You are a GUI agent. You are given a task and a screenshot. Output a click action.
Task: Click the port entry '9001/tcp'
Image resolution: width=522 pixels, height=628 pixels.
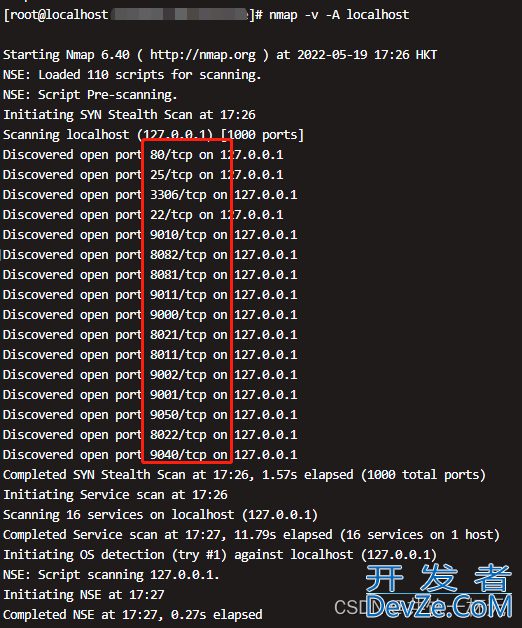(x=178, y=395)
